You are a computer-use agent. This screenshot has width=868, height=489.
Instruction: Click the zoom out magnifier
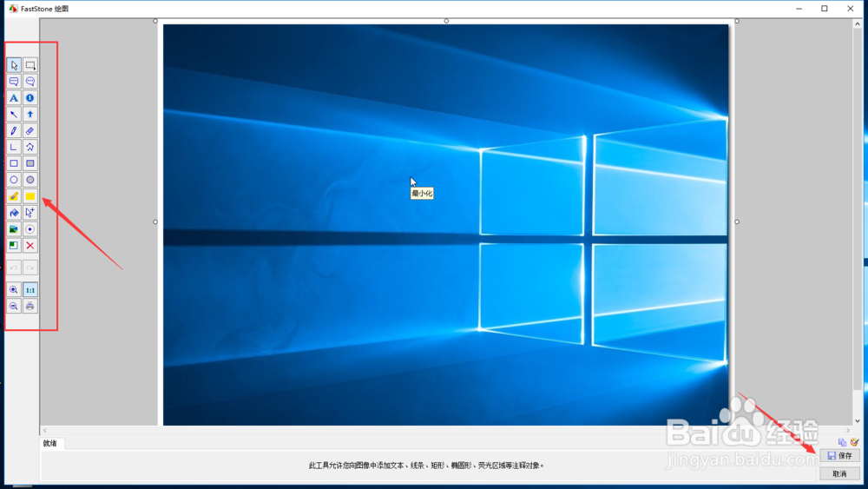[x=14, y=306]
